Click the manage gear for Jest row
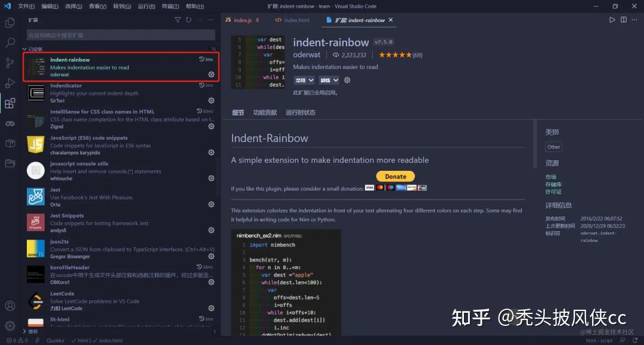This screenshot has width=644, height=345. click(211, 204)
